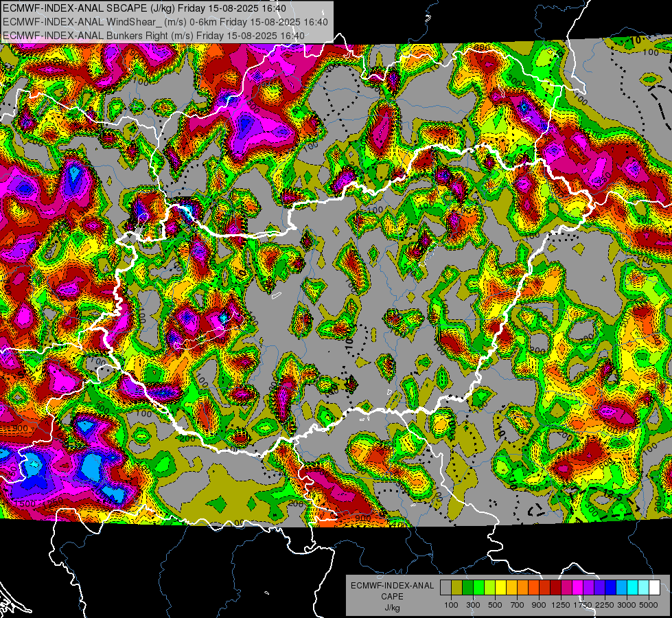Select the bright magenta legend swatch
This screenshot has height=618, width=672.
pos(578,588)
